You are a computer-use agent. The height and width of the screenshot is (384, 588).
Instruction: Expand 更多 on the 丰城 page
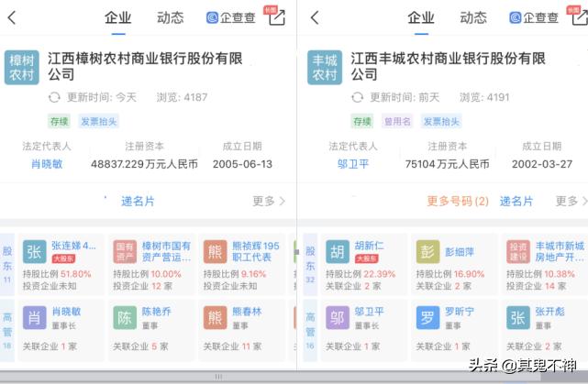[571, 202]
